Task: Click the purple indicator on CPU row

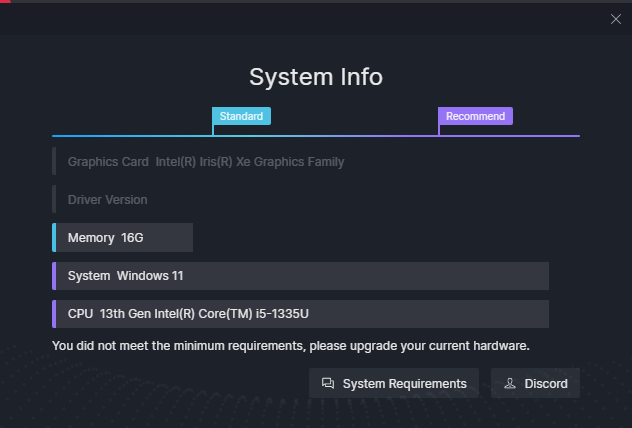Action: click(x=54, y=314)
